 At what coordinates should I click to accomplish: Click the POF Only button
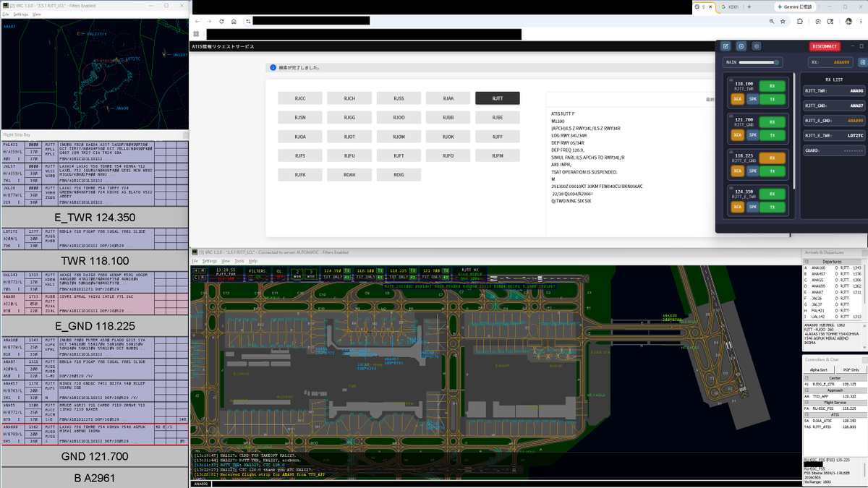851,369
